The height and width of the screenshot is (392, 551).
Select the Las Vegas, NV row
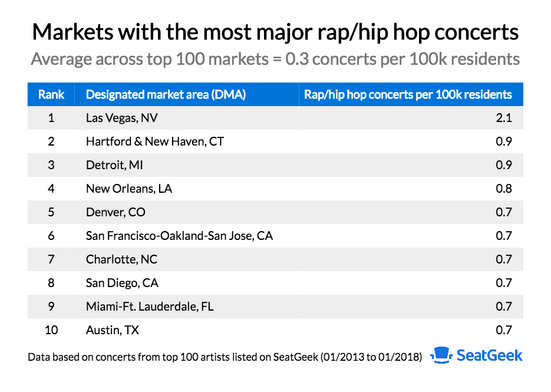click(275, 118)
